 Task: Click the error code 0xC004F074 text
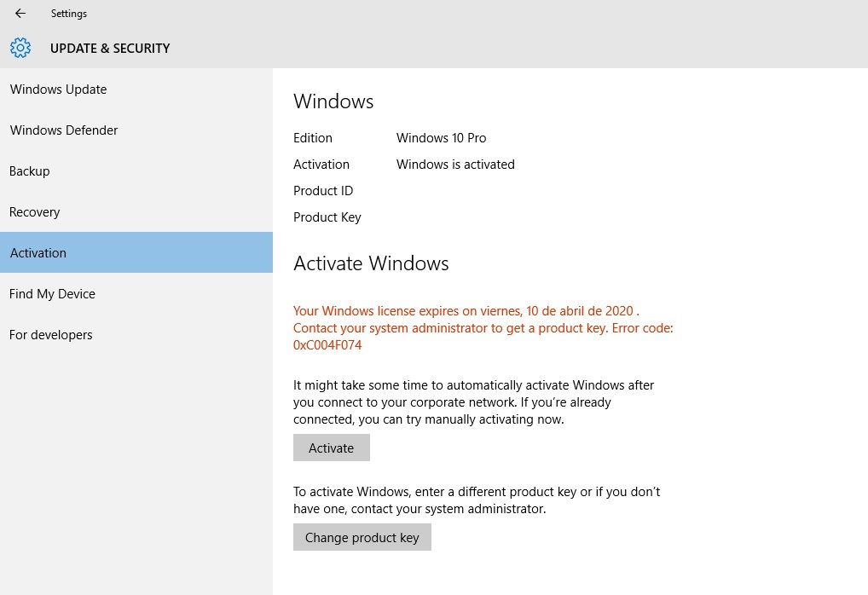(327, 345)
